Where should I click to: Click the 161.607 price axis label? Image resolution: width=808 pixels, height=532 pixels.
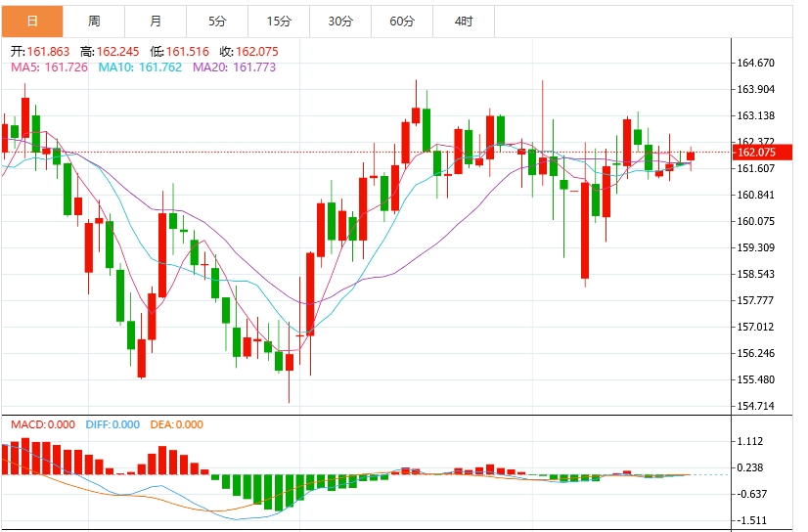(x=755, y=168)
